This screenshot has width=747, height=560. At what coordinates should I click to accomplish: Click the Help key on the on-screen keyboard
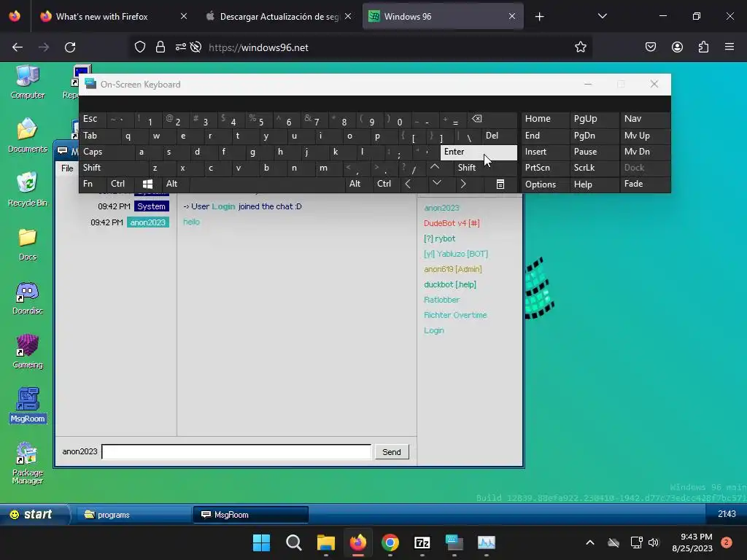594,184
